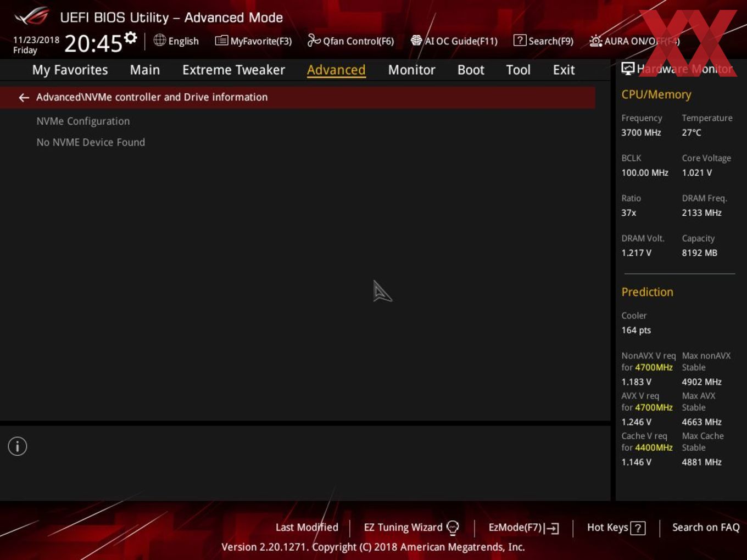Open the Tool tab
This screenshot has width=747, height=560.
pyautogui.click(x=518, y=70)
